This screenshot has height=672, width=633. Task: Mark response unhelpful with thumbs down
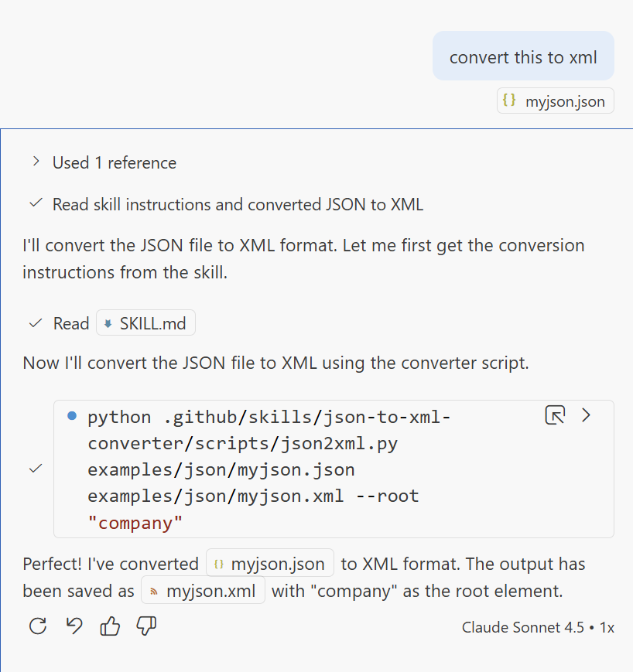pos(146,626)
